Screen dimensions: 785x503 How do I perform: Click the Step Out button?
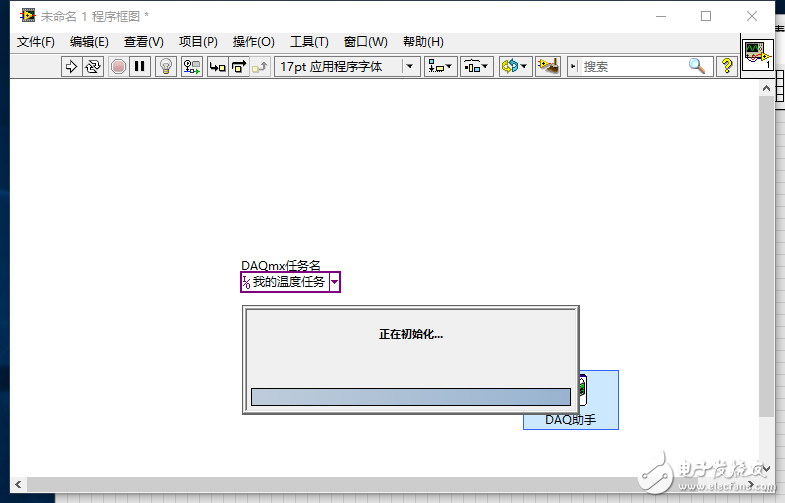point(260,67)
